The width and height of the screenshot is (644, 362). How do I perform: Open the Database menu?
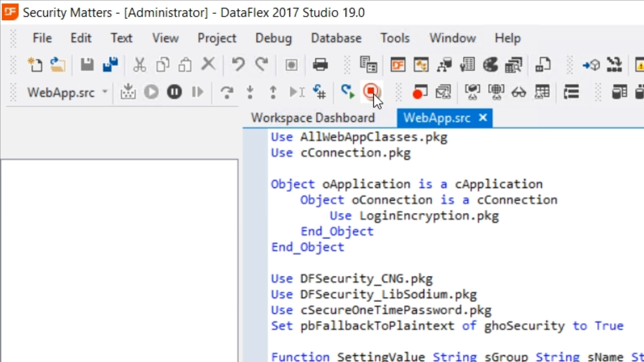point(336,38)
